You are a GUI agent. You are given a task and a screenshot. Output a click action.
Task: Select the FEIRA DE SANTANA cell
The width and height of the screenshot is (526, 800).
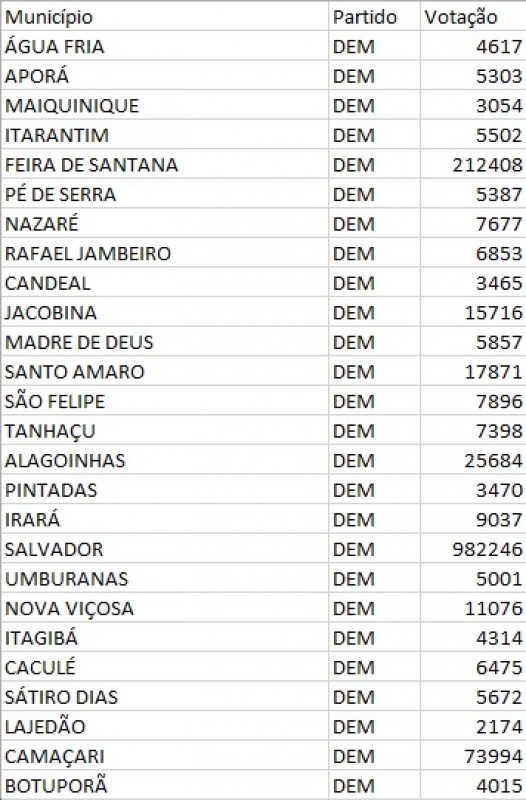(x=165, y=164)
